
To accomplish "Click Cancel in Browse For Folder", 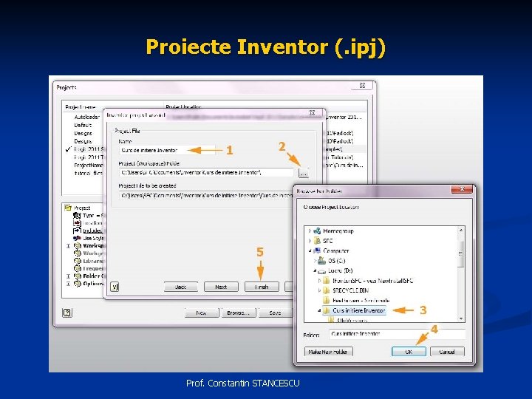I will (447, 352).
